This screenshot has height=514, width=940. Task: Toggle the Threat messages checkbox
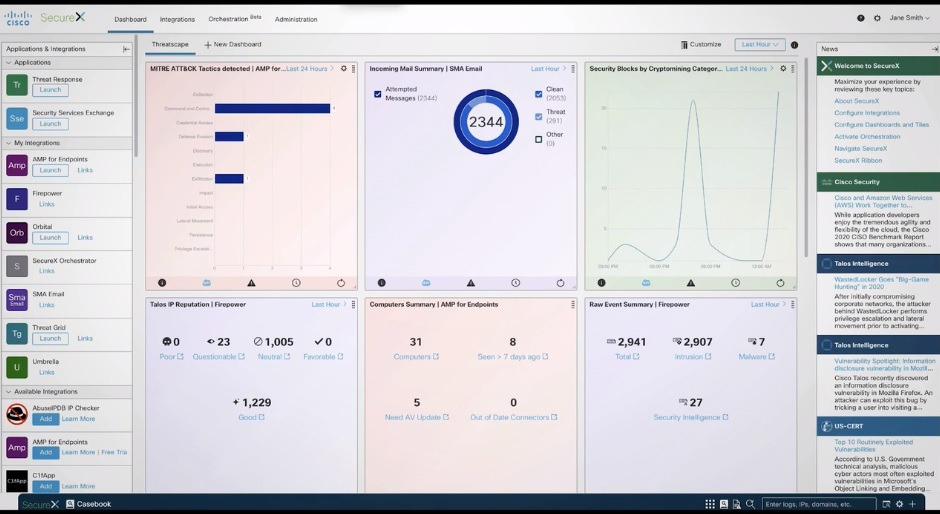(x=538, y=117)
